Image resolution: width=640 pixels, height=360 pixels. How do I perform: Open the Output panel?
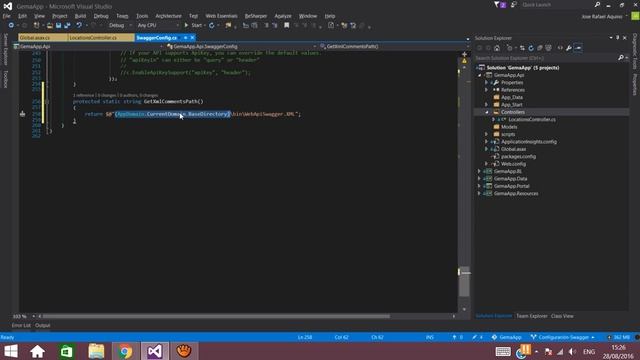(x=42, y=325)
